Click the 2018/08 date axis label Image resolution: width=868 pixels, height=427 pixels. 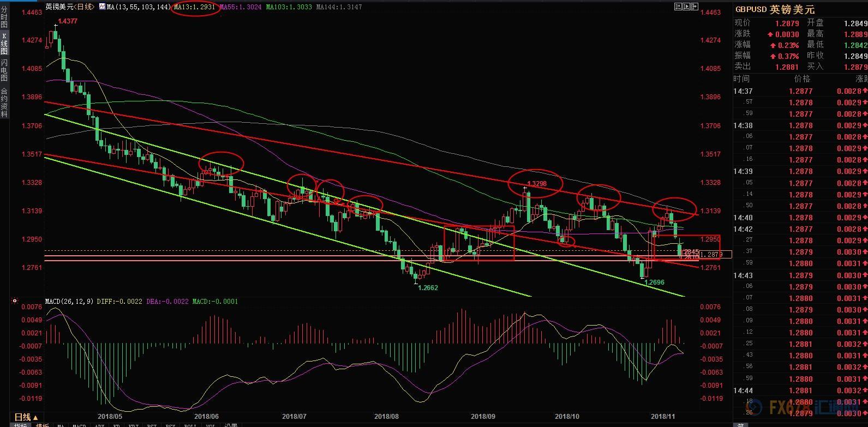point(387,416)
